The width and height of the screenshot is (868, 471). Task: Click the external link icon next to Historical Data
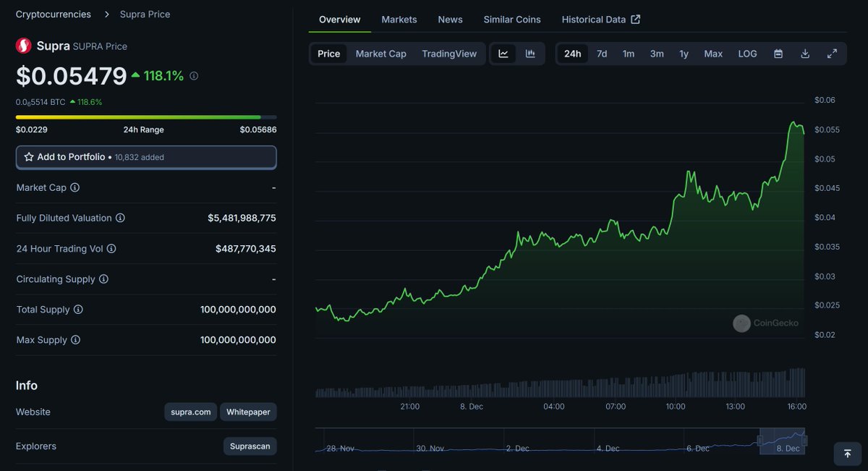636,20
